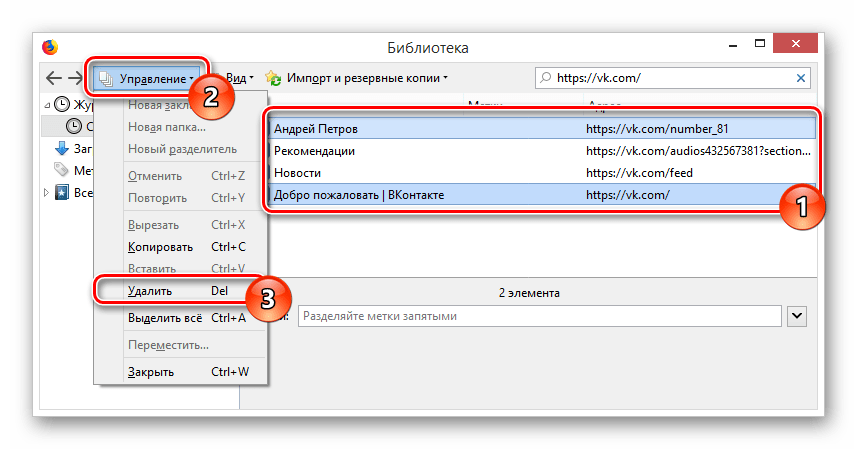Open the tags dropdown arrow button
Image resolution: width=857 pixels, height=449 pixels.
797,316
